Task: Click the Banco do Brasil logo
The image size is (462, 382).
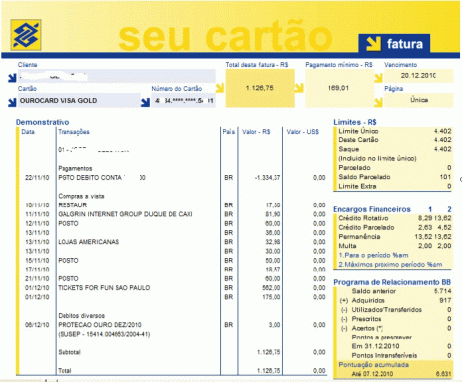Action: 26,35
